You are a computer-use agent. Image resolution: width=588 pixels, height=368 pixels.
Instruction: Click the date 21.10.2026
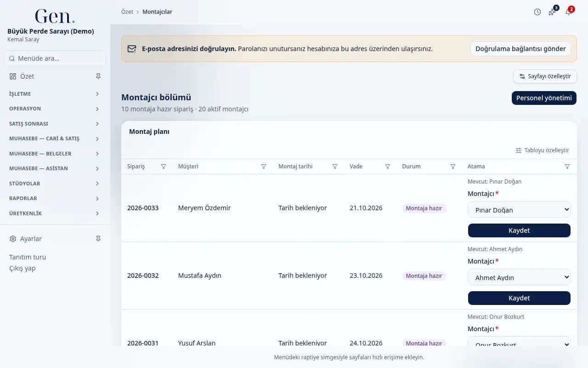click(x=366, y=208)
